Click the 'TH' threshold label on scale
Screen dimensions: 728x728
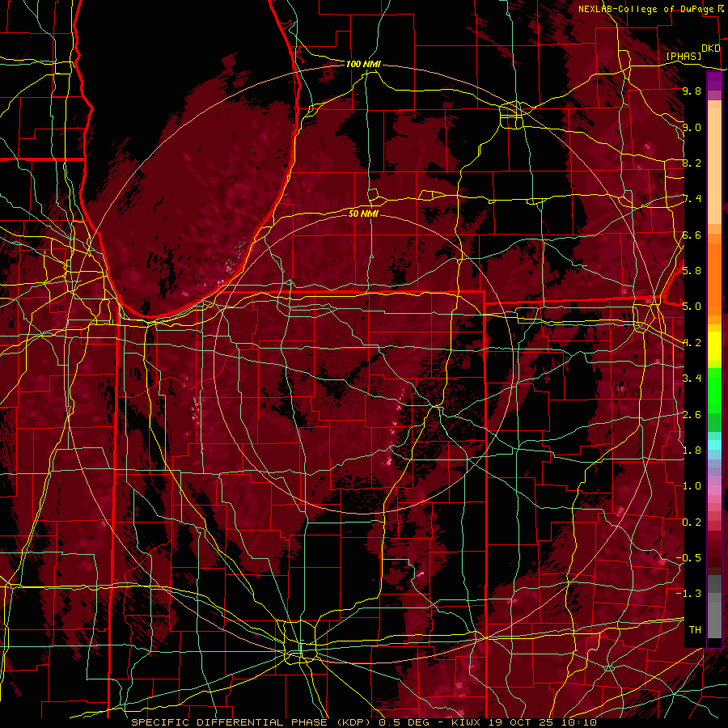click(695, 629)
